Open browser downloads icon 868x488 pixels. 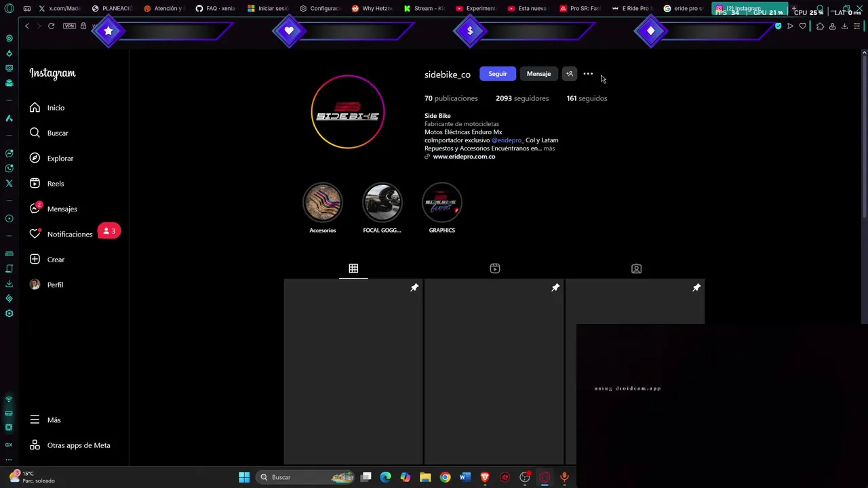pyautogui.click(x=844, y=26)
